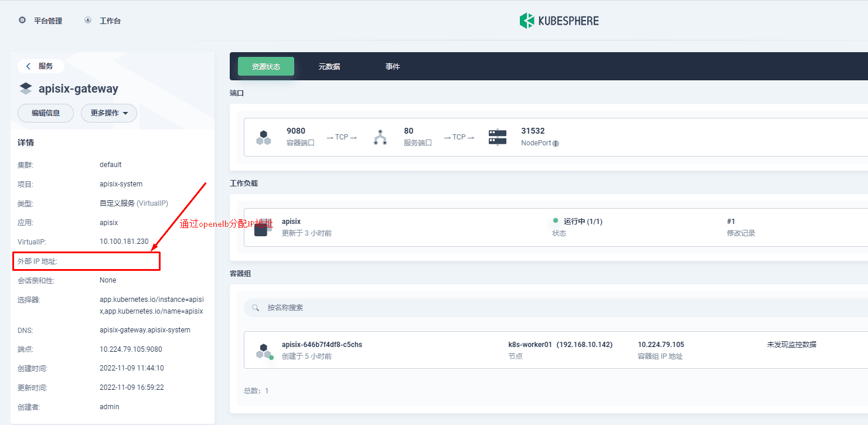Click the DNS value apisix-gateway.apisix-system
The image size is (868, 425).
[x=145, y=330]
